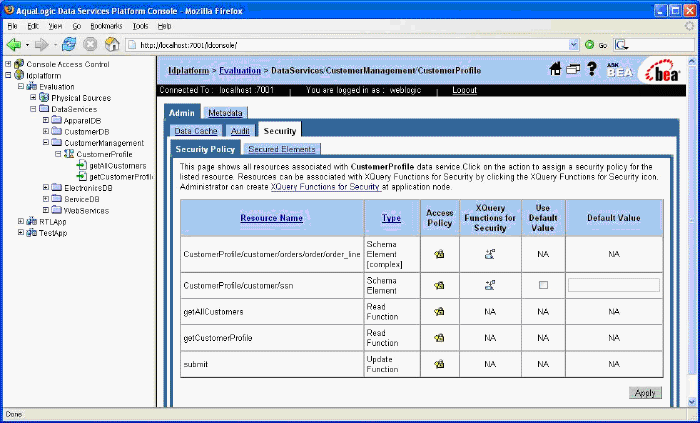The image size is (700, 423).
Task: Open the Bookmarks menu
Action: tap(106, 26)
